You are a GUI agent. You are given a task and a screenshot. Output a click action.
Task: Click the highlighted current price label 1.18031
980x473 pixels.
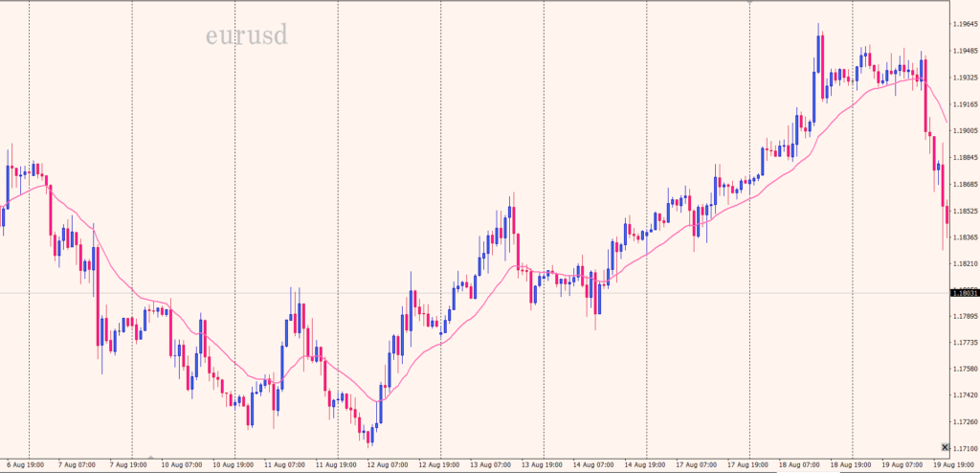(964, 293)
